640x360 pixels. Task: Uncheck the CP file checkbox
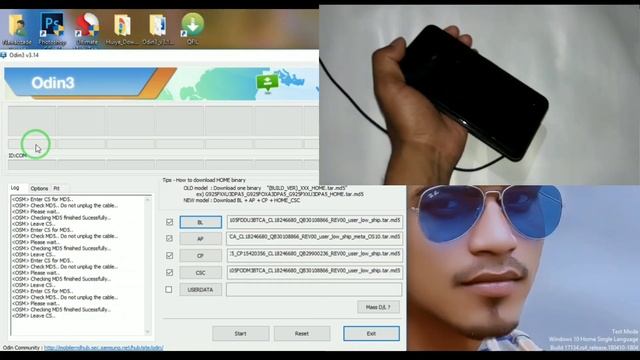169,256
